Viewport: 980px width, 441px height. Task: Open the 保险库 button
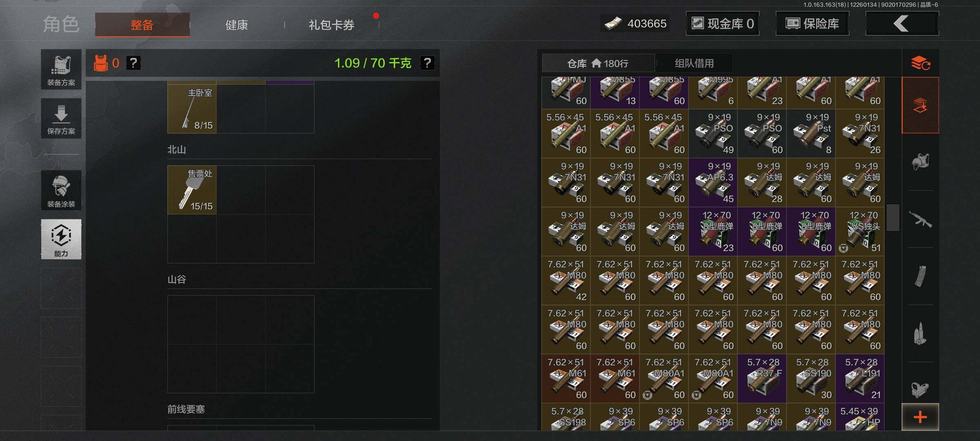[x=813, y=24]
